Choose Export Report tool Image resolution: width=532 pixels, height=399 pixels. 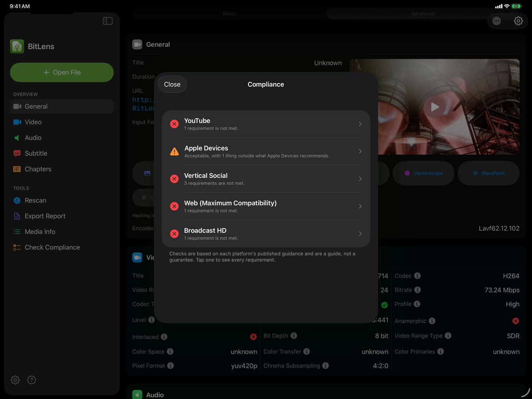62,216
